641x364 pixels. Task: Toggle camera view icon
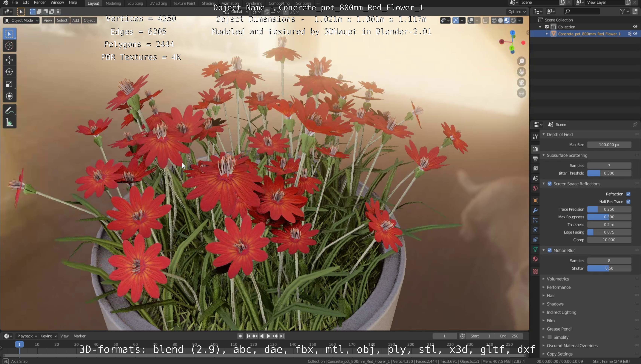(x=521, y=82)
